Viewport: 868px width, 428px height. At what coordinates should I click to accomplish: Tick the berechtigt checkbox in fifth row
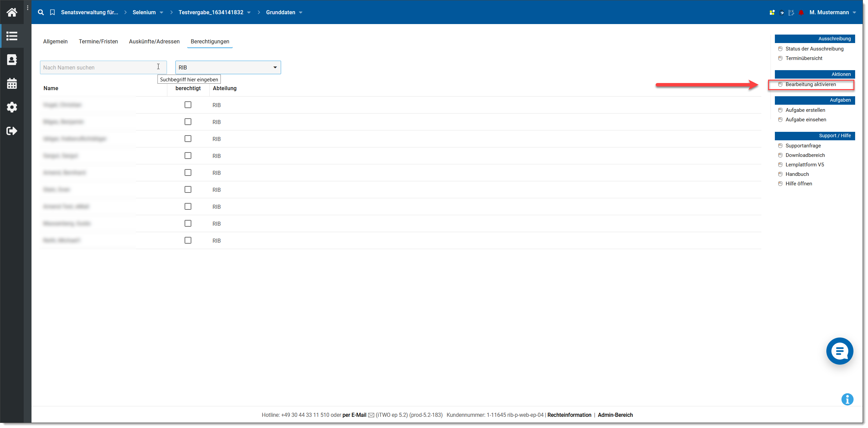pyautogui.click(x=188, y=172)
